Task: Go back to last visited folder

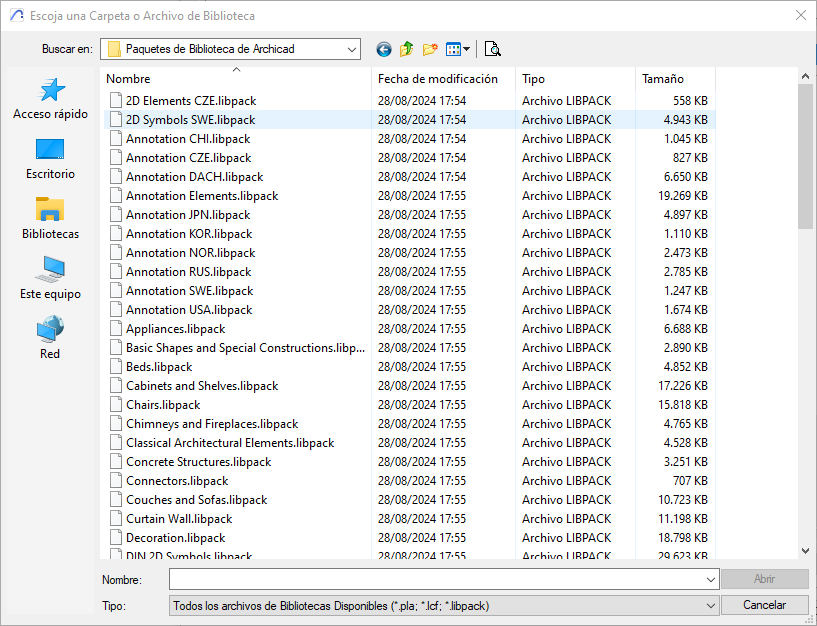Action: point(383,50)
